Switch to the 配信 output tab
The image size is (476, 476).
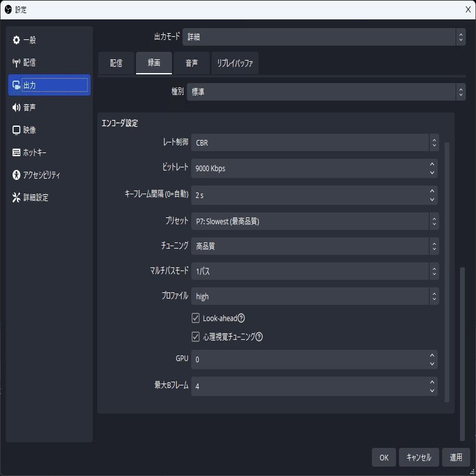pyautogui.click(x=116, y=63)
